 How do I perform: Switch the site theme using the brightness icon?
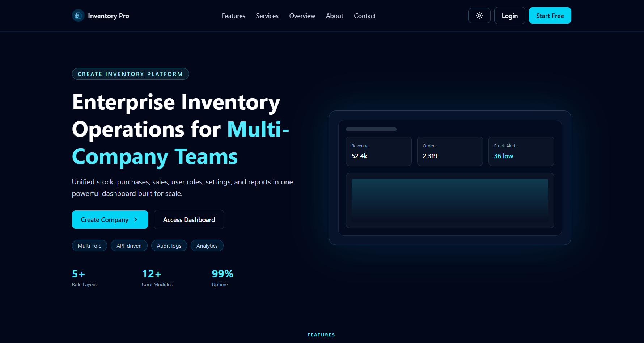[x=479, y=15]
